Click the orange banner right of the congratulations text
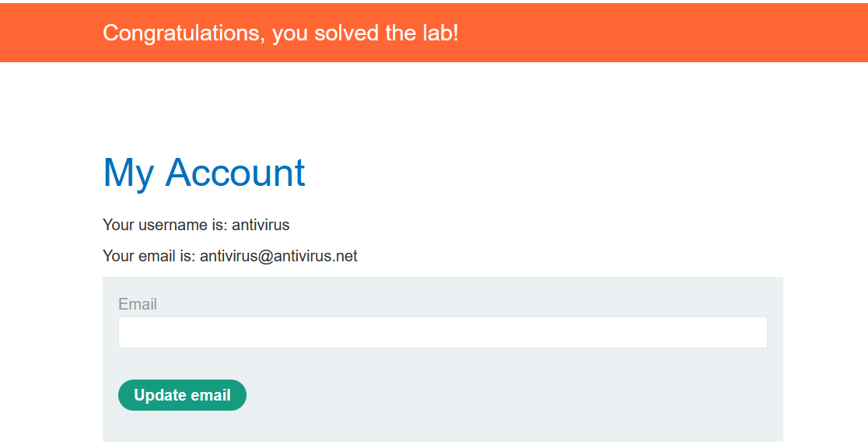The width and height of the screenshot is (868, 448). (x=661, y=33)
